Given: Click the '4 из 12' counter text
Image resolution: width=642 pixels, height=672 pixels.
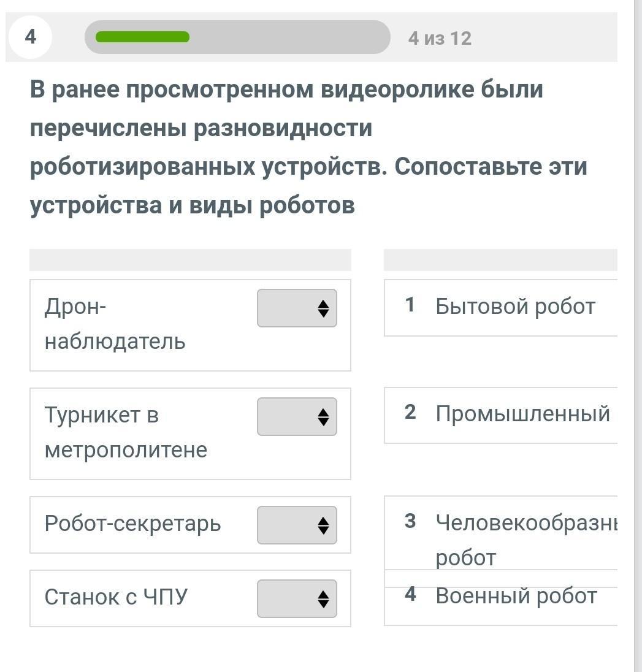Looking at the screenshot, I should point(440,39).
